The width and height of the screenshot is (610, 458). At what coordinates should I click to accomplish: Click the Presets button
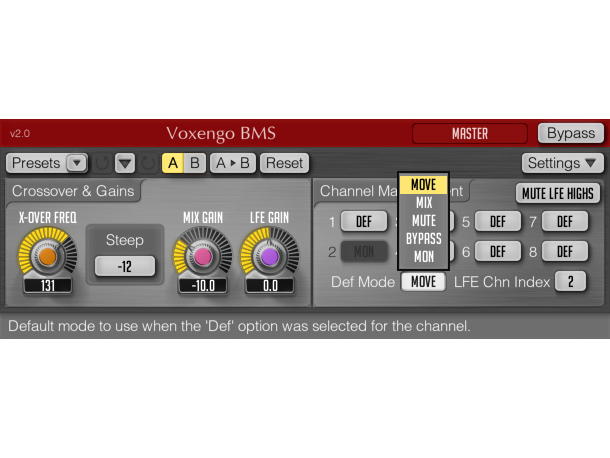click(x=36, y=163)
